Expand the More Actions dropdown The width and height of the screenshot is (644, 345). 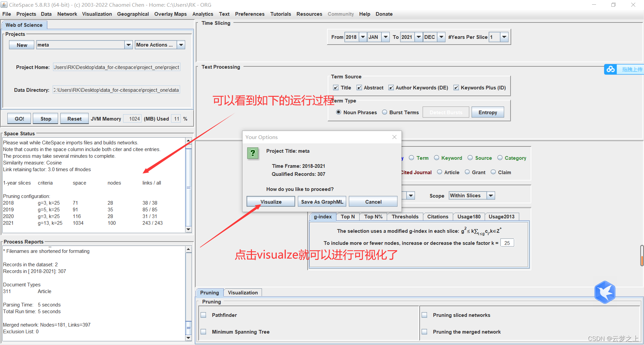pos(181,45)
